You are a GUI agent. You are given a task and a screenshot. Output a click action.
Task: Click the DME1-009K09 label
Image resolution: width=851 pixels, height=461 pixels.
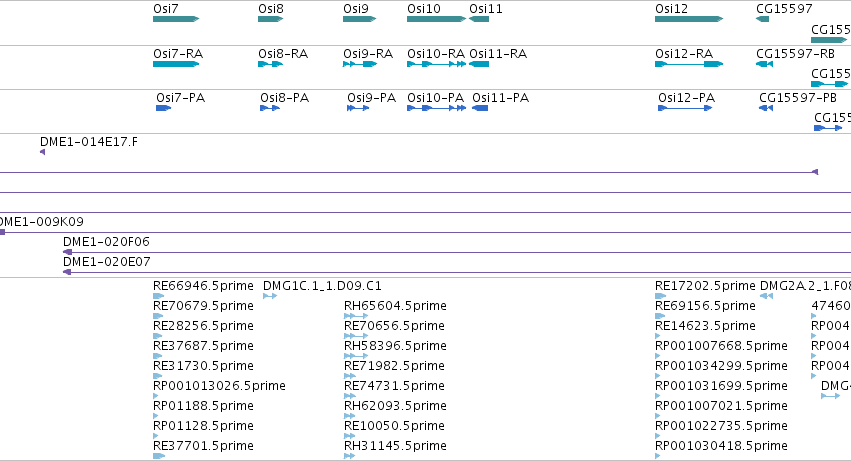tap(42, 222)
